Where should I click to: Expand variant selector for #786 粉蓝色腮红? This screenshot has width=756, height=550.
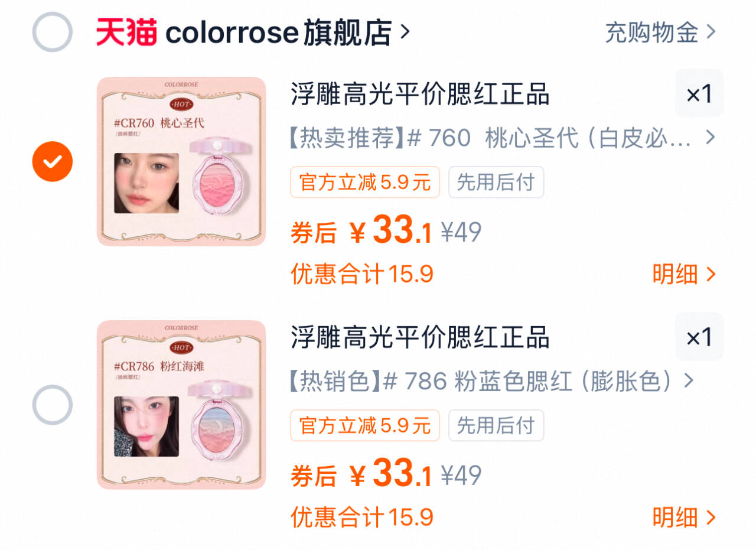click(491, 381)
